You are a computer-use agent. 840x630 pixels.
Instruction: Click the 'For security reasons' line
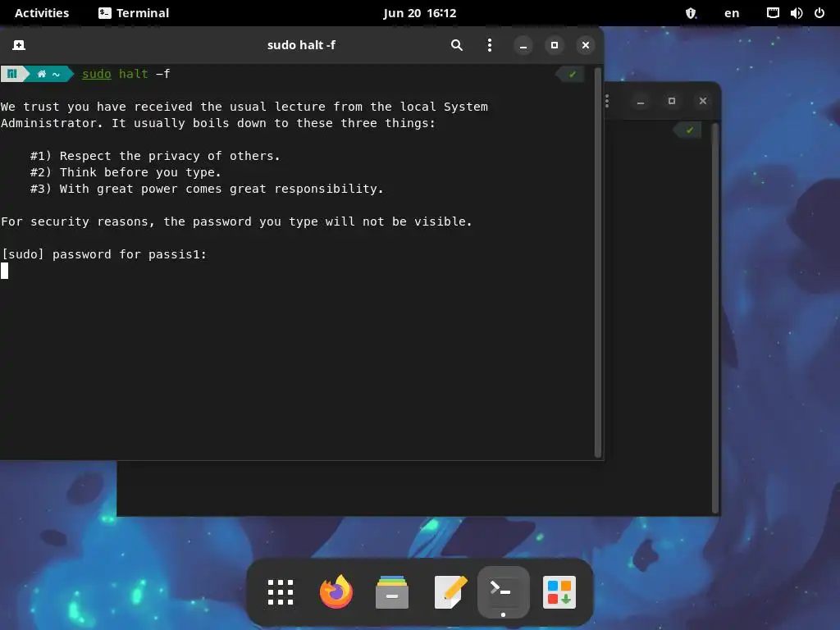coord(236,221)
